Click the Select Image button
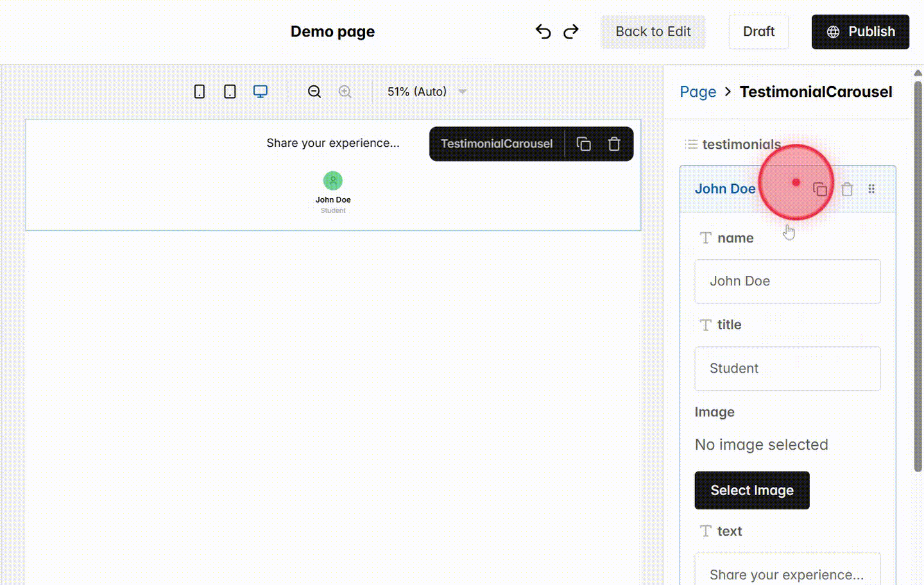The image size is (924, 585). click(x=751, y=490)
